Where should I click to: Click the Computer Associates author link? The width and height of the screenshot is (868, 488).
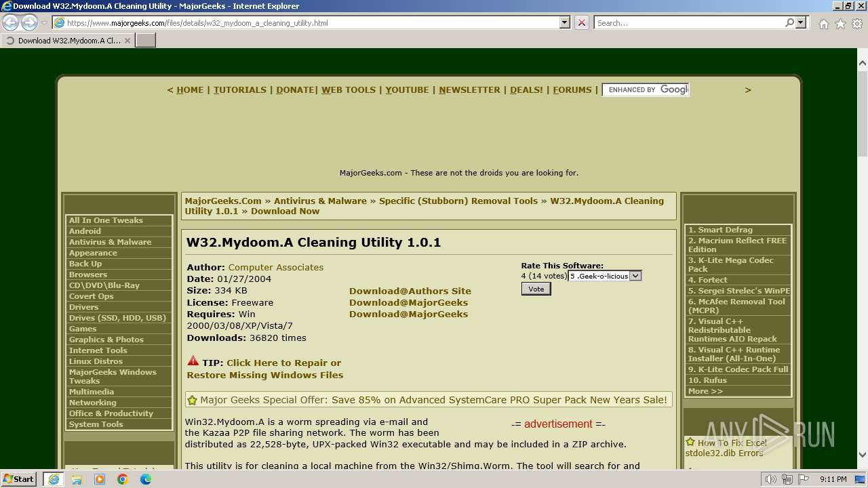(x=276, y=268)
